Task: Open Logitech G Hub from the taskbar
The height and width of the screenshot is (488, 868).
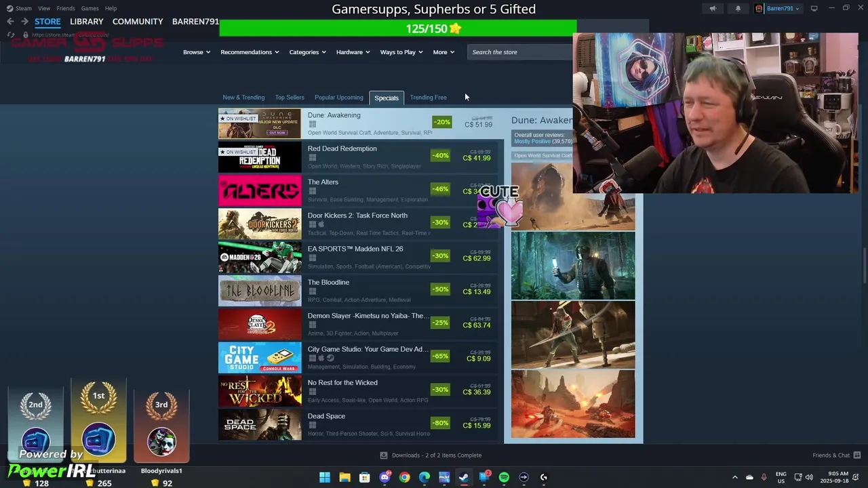Action: coord(543,477)
